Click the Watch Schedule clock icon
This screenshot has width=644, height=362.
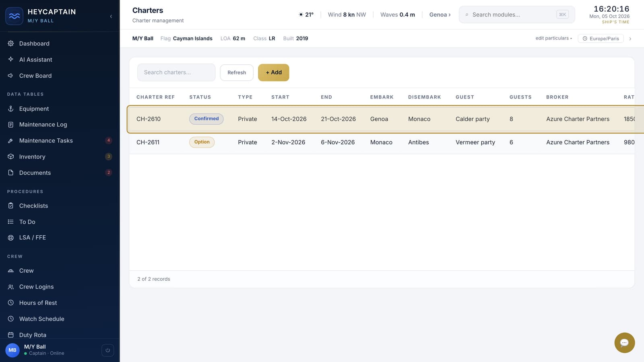tap(11, 319)
